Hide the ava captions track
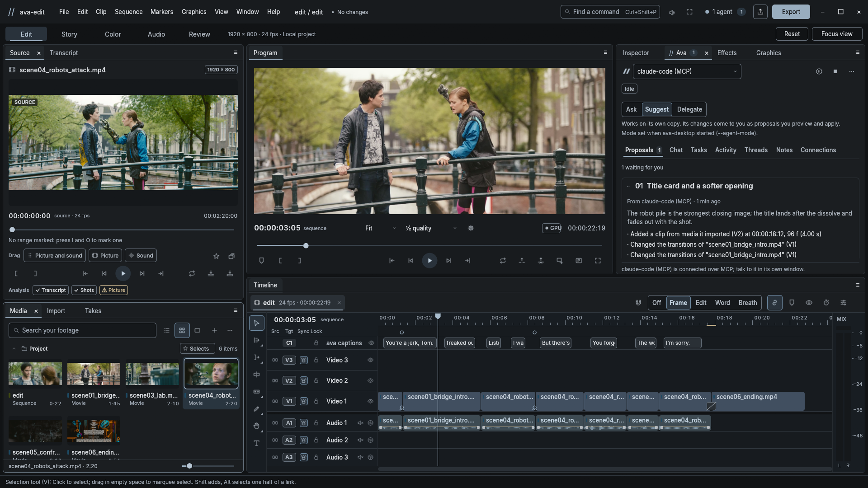The image size is (868, 488). click(x=371, y=343)
